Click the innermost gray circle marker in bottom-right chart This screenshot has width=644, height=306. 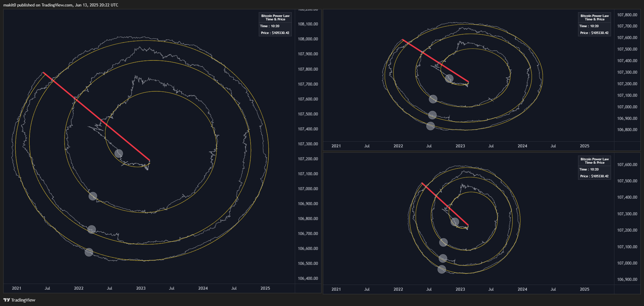click(455, 222)
